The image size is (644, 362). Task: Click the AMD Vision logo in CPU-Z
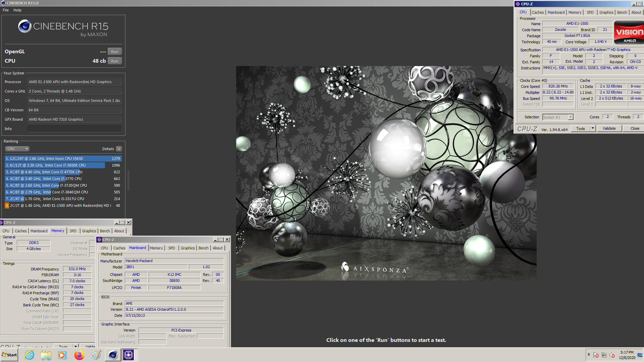pyautogui.click(x=629, y=33)
